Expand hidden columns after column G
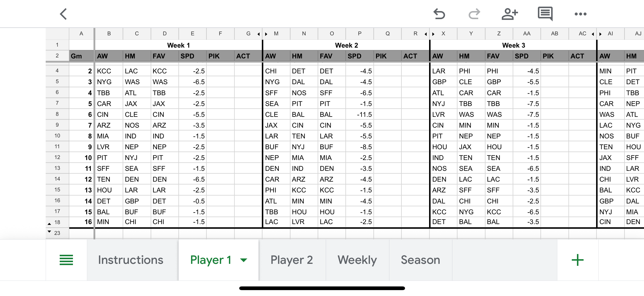 pyautogui.click(x=259, y=34)
